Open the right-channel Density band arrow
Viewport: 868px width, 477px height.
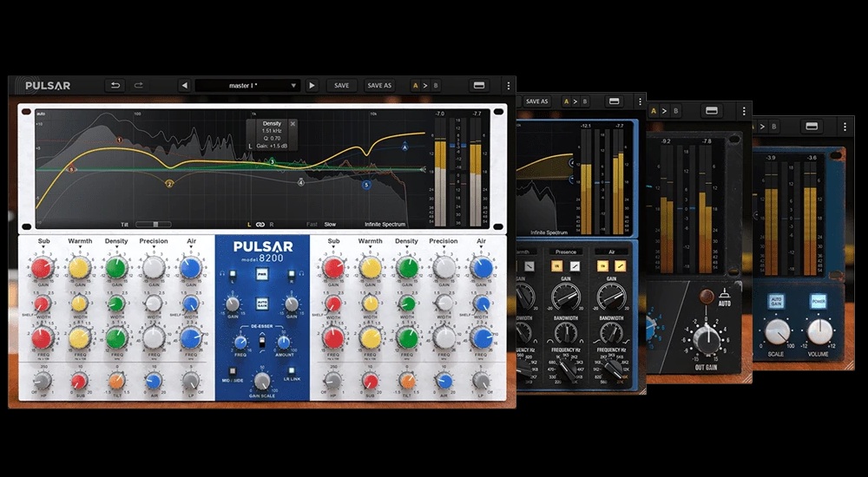click(x=407, y=247)
